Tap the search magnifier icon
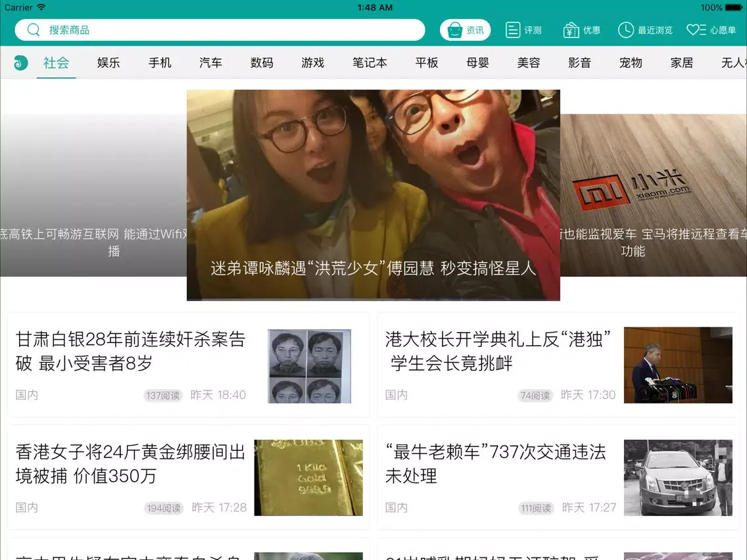747x560 pixels. click(34, 30)
